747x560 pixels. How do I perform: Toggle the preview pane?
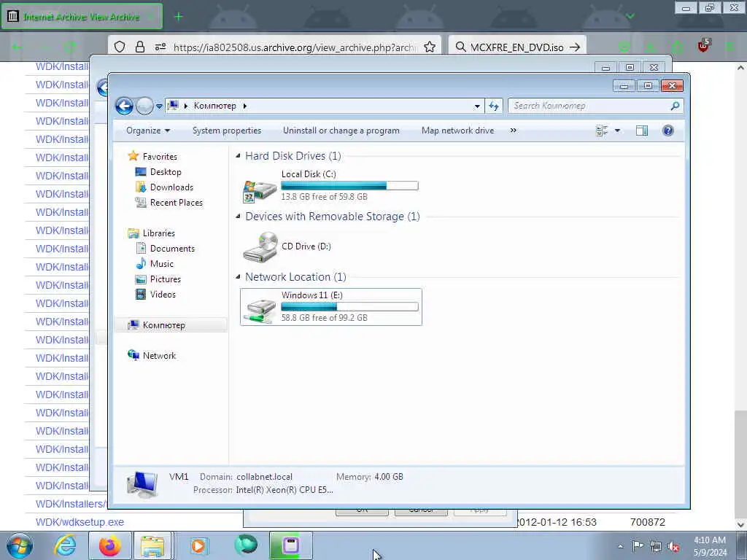[x=642, y=131]
